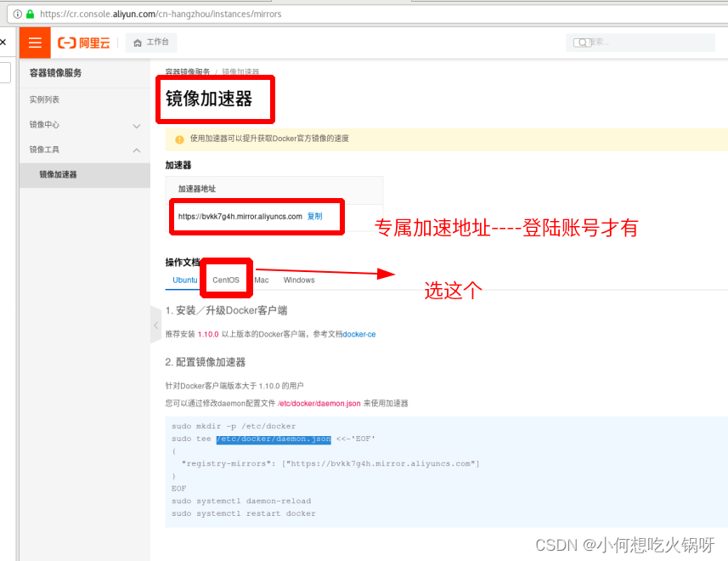The height and width of the screenshot is (561, 728).
Task: Collapse the 镜像工具 chevron
Action: click(x=137, y=150)
